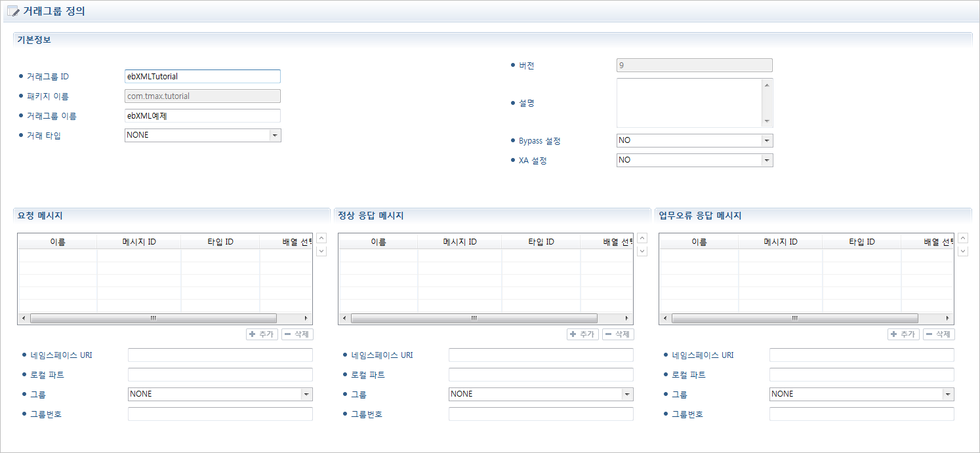Open 그룹 dropdown under 정상 응답 메시지
This screenshot has width=980, height=453.
pos(627,394)
